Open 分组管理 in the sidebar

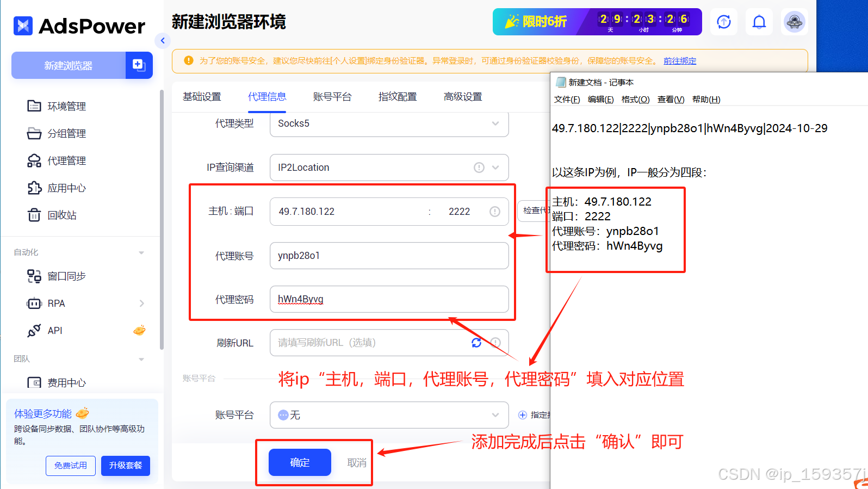point(57,133)
